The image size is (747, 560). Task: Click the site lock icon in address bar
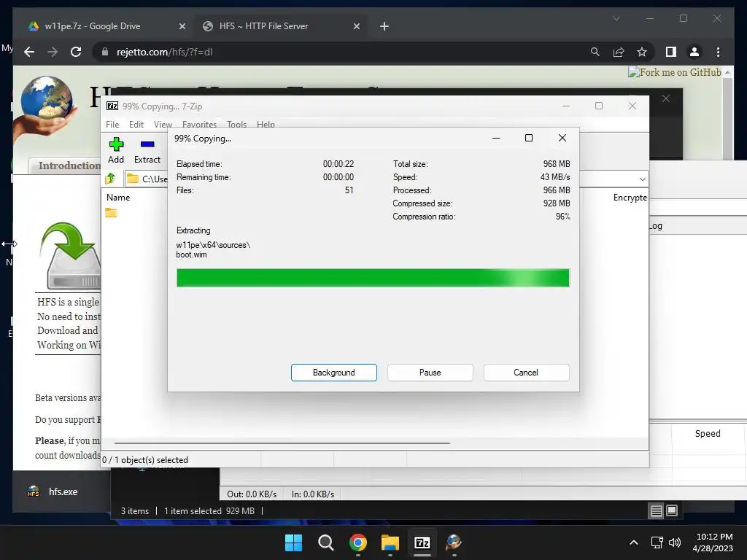click(x=105, y=52)
